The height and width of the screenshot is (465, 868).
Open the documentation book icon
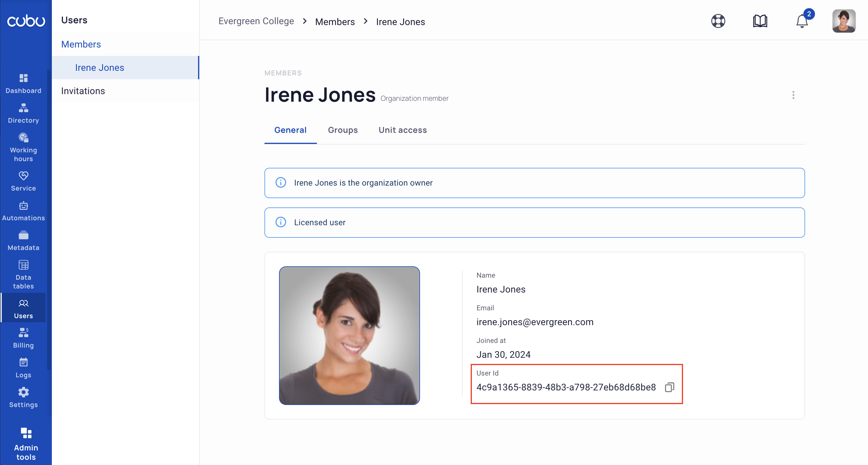click(760, 21)
